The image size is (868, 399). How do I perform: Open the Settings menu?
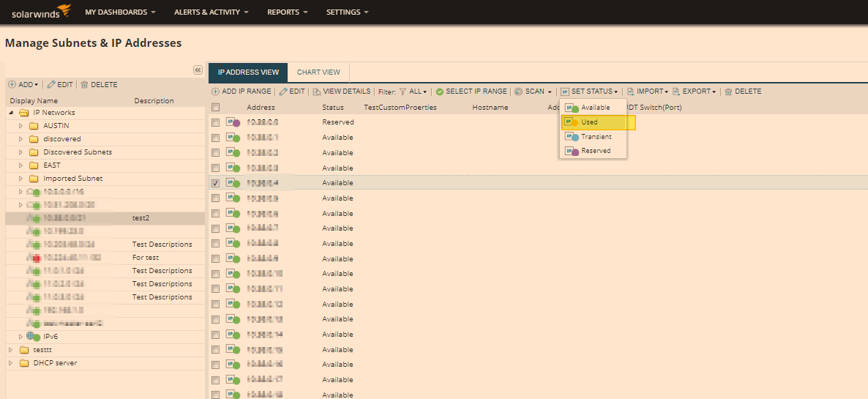[347, 12]
